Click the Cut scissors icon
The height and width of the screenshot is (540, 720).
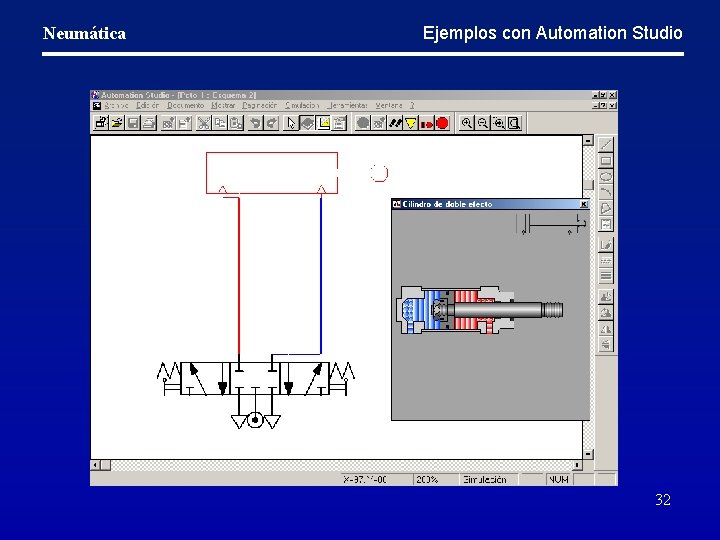(203, 123)
